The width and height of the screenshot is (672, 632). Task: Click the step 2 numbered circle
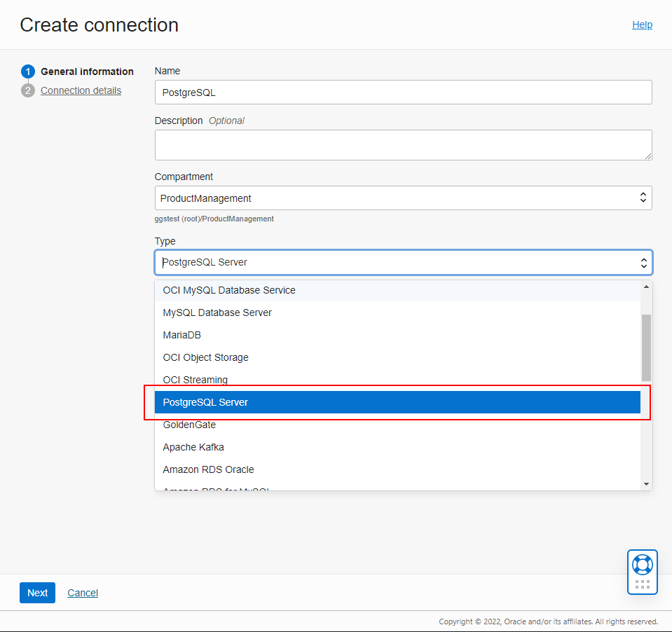(27, 90)
